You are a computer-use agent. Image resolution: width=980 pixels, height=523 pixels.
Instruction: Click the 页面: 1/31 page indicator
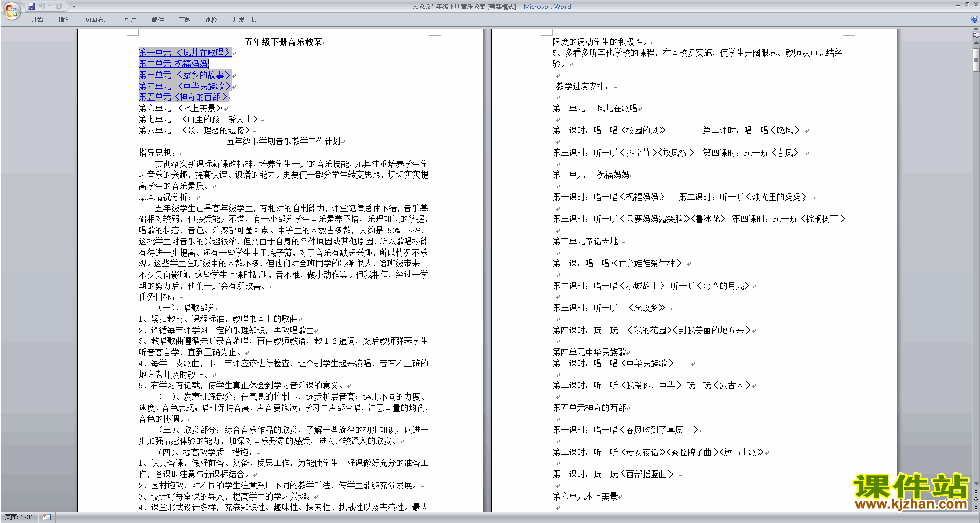click(x=19, y=517)
